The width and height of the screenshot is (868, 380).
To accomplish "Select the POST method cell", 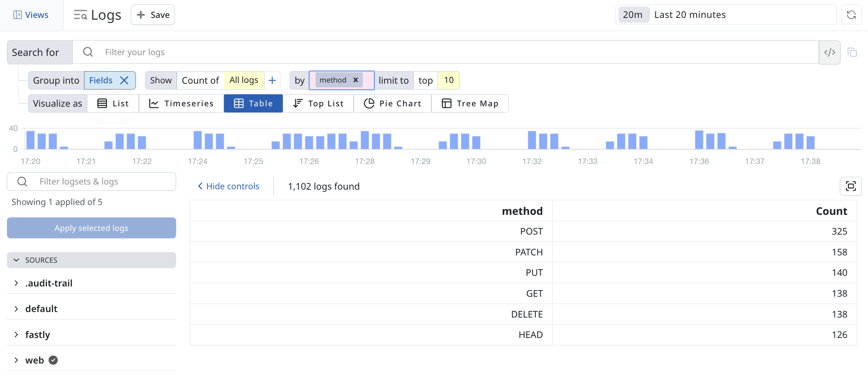I will point(371,231).
